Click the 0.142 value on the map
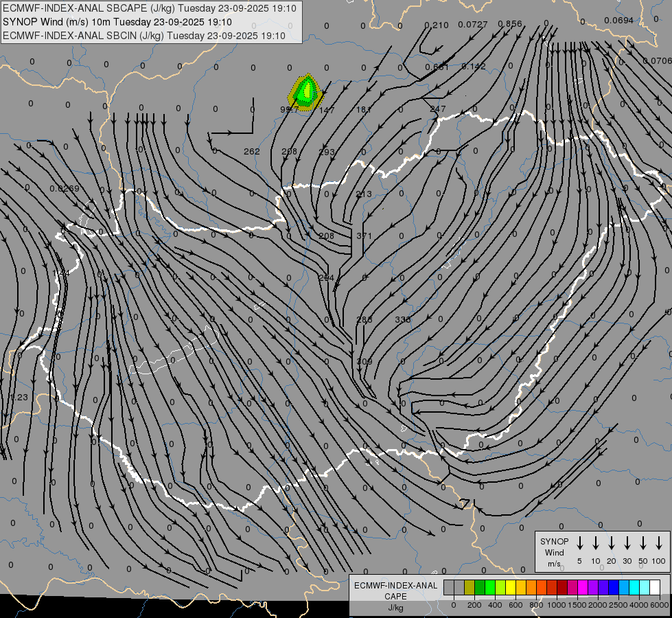The width and height of the screenshot is (672, 618). pyautogui.click(x=474, y=66)
